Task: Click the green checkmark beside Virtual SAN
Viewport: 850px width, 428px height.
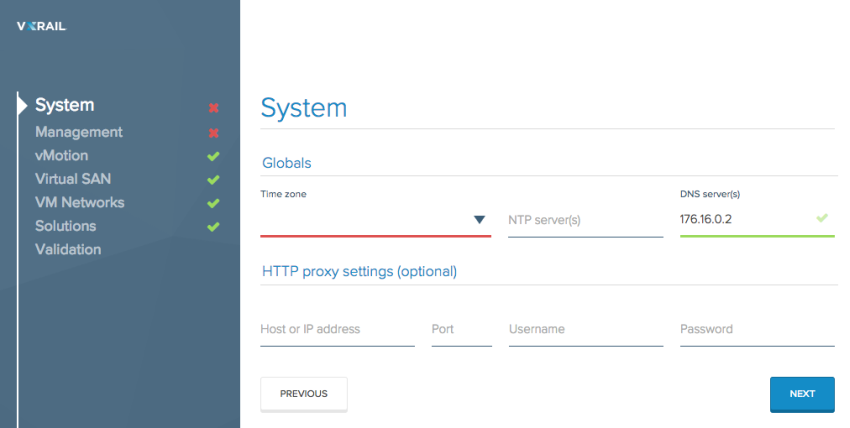Action: click(214, 179)
